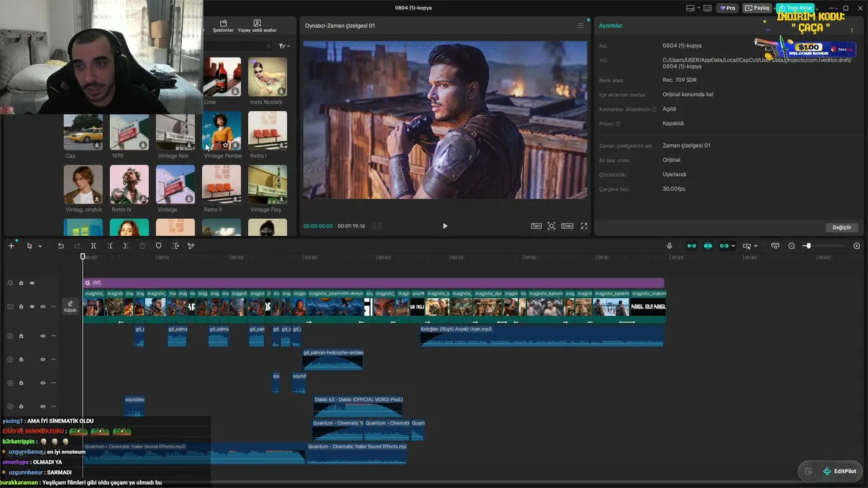Apply the Vintage Flaş filter thumbnail
868x488 pixels.
click(x=267, y=184)
